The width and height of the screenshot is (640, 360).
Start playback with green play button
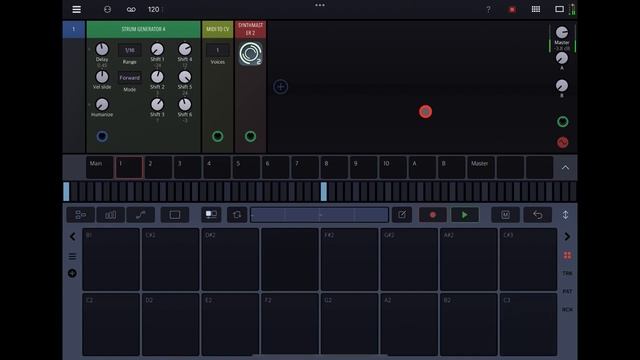click(x=464, y=215)
